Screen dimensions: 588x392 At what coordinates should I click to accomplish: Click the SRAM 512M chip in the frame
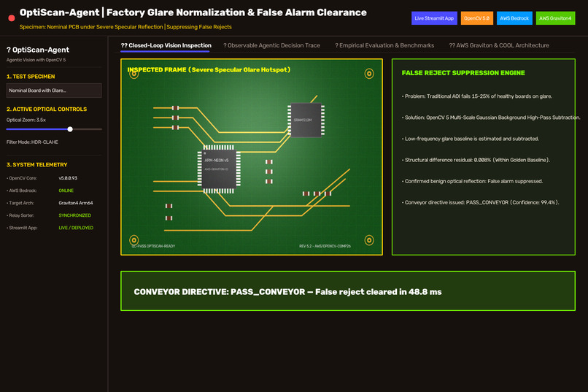pos(306,120)
